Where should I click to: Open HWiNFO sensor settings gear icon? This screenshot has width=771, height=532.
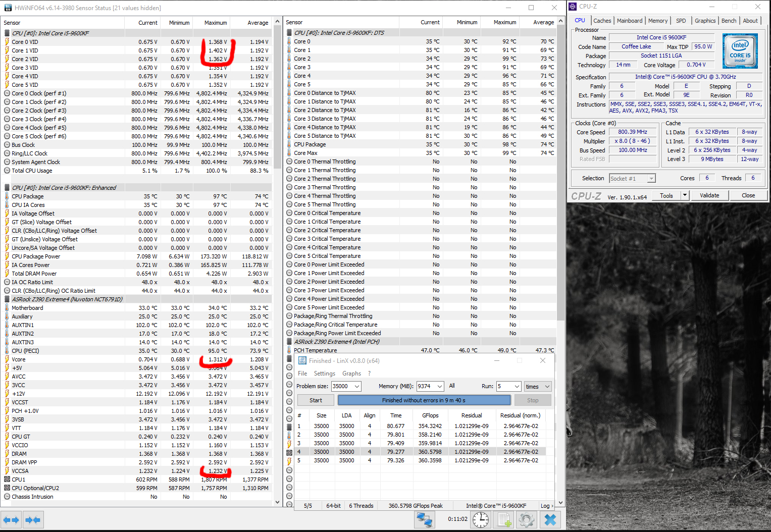(x=526, y=519)
